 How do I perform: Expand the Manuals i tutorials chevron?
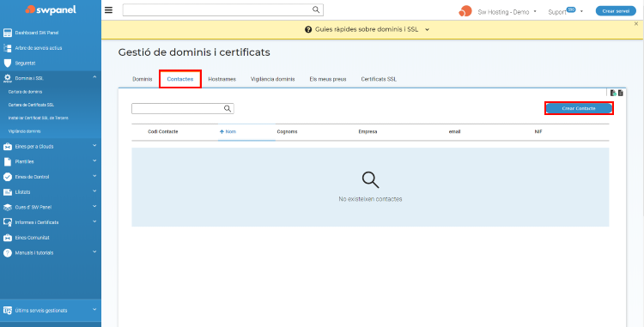94,251
